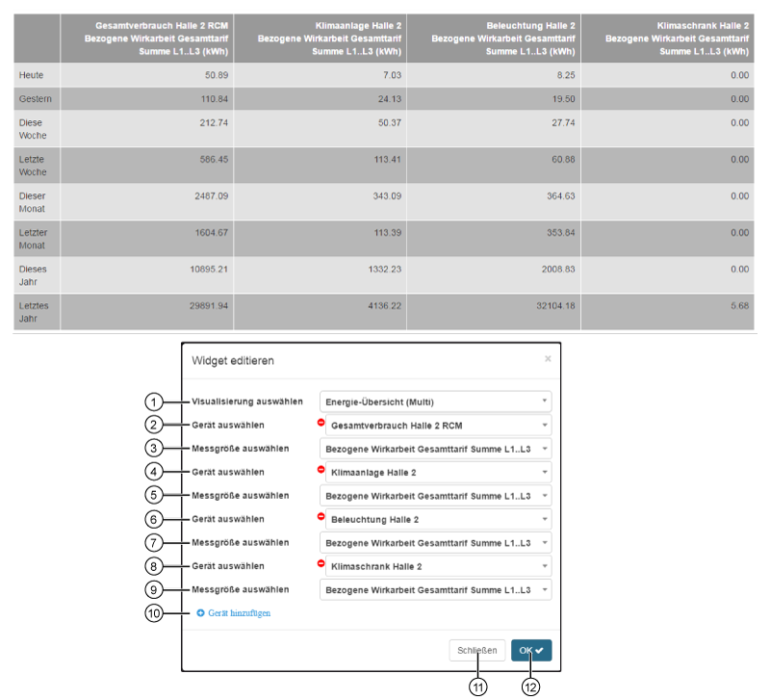
Task: Click the Schließen button
Action: click(477, 650)
